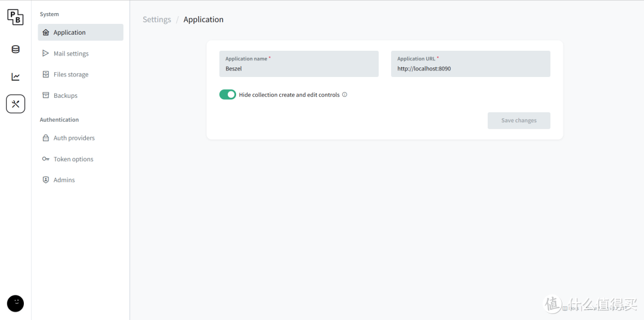Click the PocketBase logo icon
Screen dimensions: 644x320
16,17
